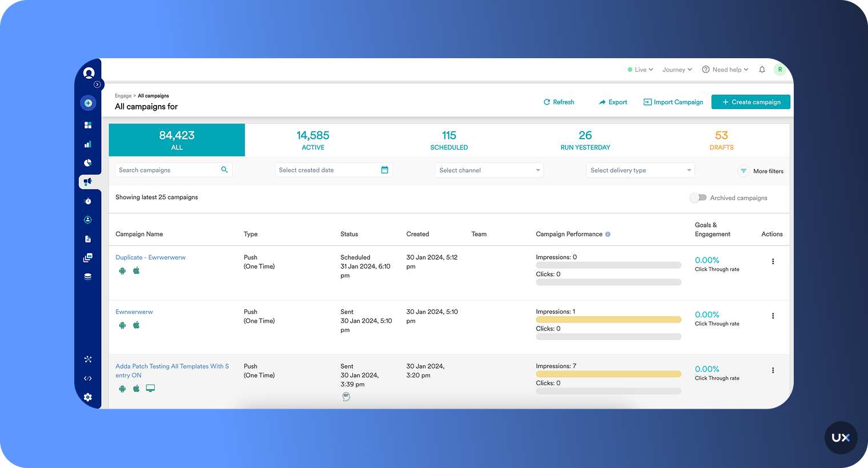Enable the Archived campaigns toggle
Image resolution: width=868 pixels, height=468 pixels.
point(698,197)
